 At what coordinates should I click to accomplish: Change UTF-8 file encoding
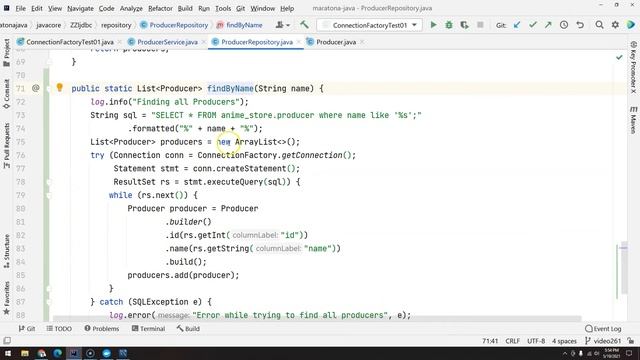[536, 341]
